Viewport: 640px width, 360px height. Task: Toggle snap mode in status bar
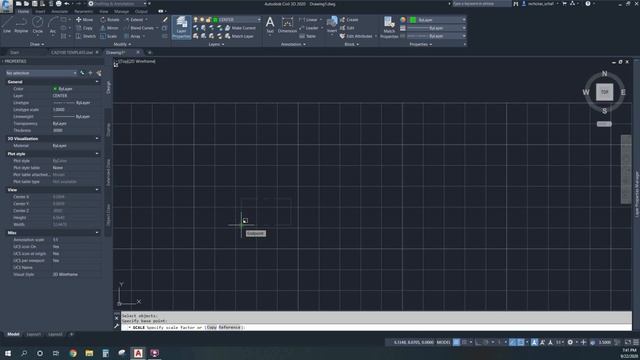[464, 342]
